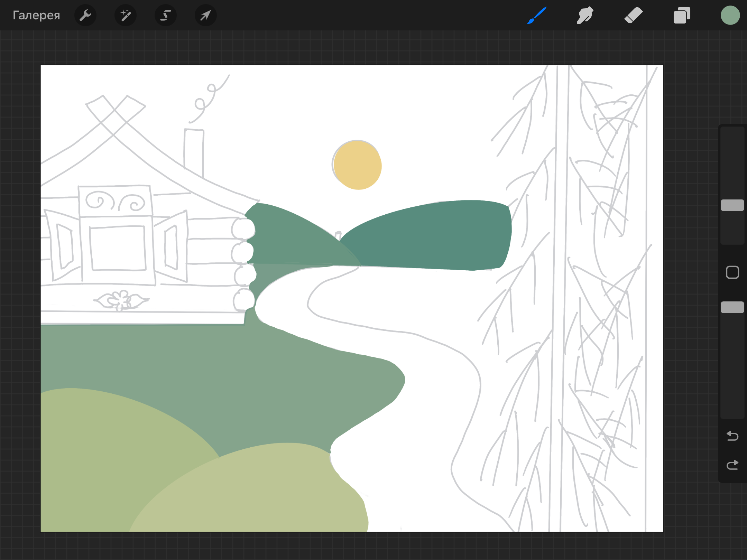Open the Layers panel

[682, 15]
